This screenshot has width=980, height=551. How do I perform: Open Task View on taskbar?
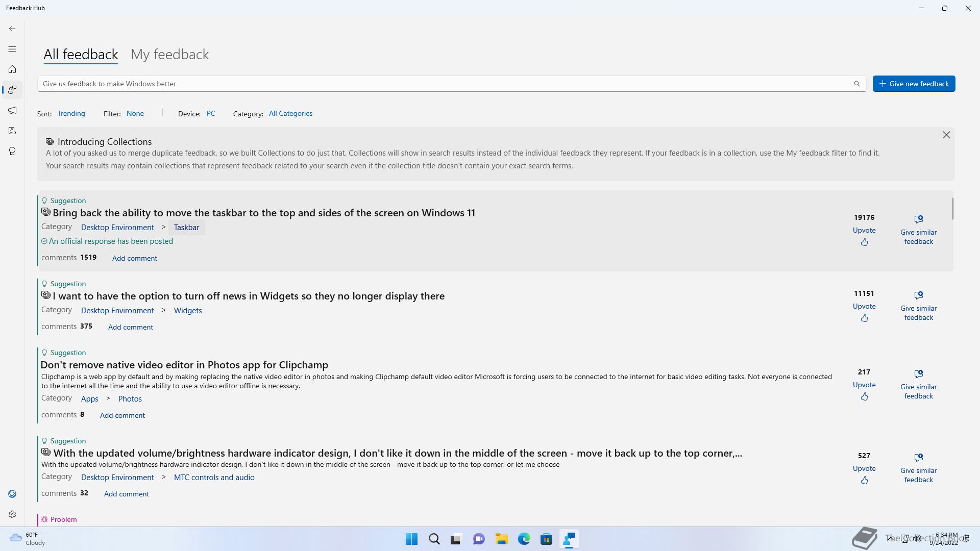point(456,539)
